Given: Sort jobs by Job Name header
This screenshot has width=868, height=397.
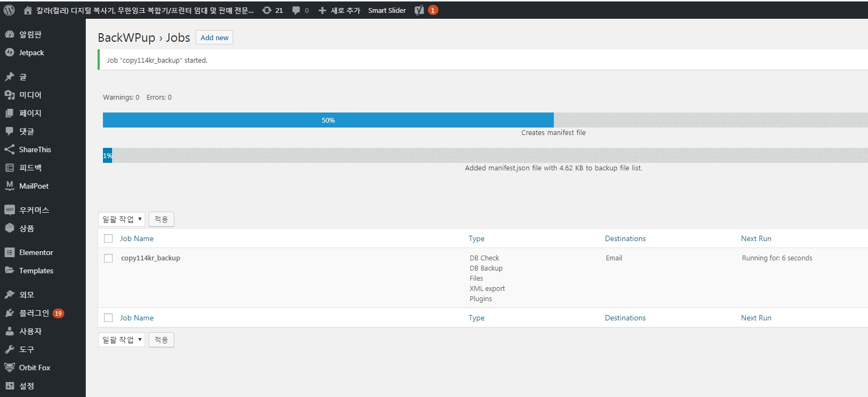Looking at the screenshot, I should [137, 238].
